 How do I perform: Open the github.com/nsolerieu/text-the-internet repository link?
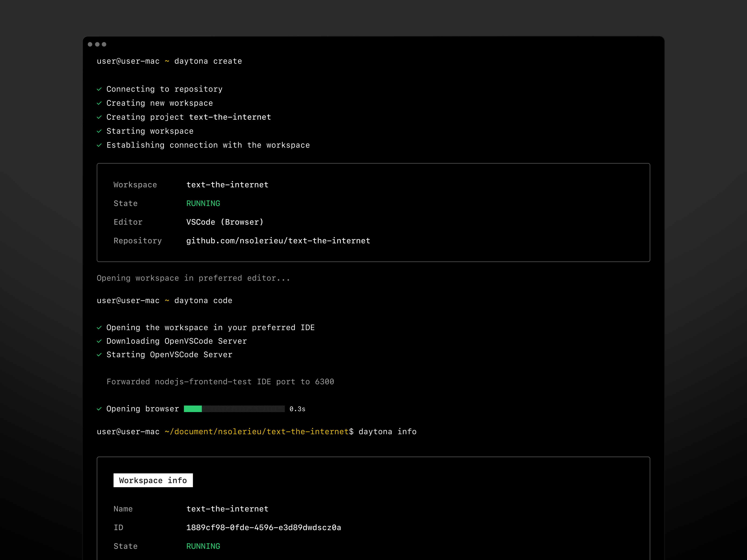coord(278,241)
